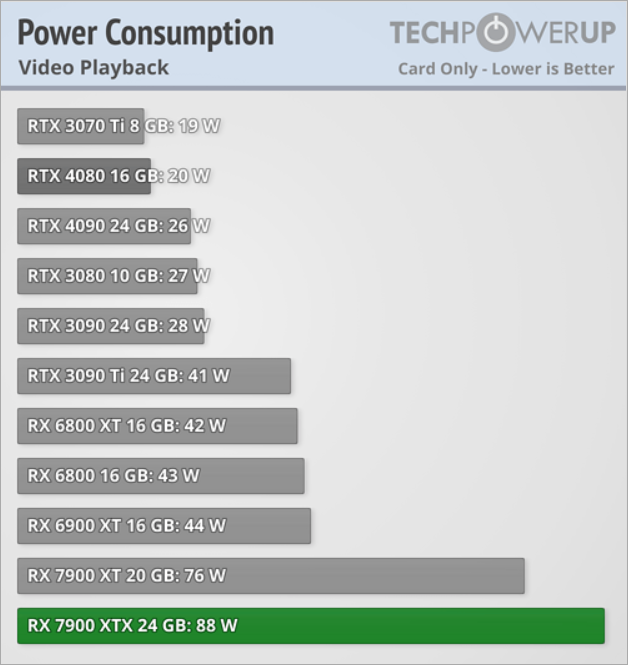This screenshot has width=628, height=665.
Task: Select the RTX 3070 Ti 8 GB bar
Action: (x=80, y=126)
